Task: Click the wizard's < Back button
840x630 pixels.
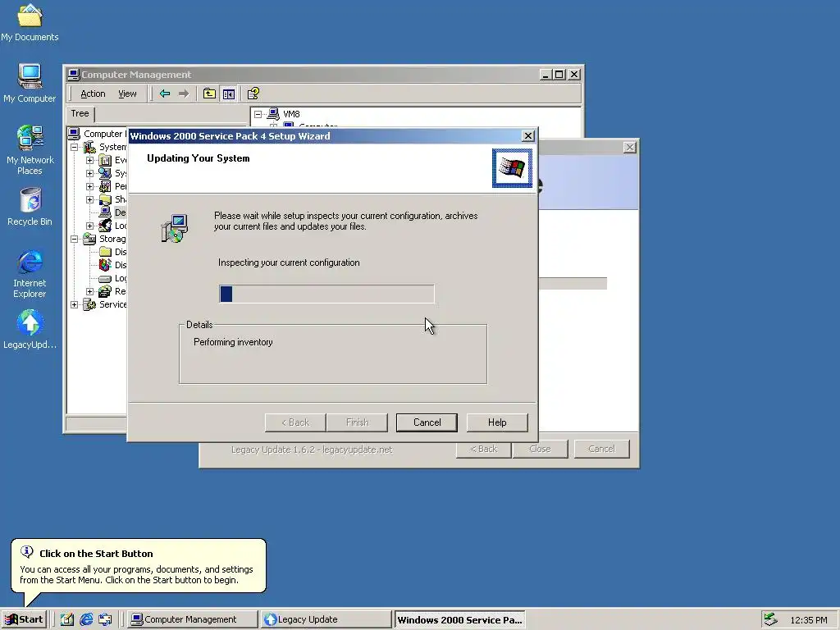Action: pos(295,422)
